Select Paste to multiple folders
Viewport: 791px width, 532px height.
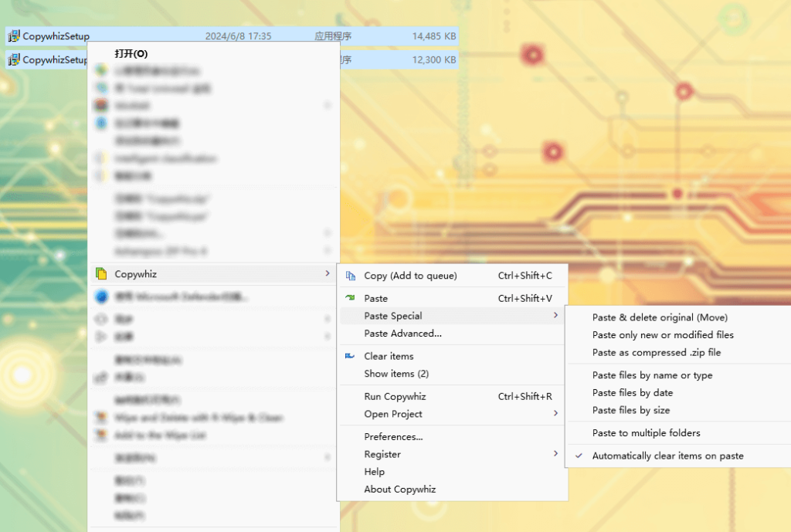679,432
